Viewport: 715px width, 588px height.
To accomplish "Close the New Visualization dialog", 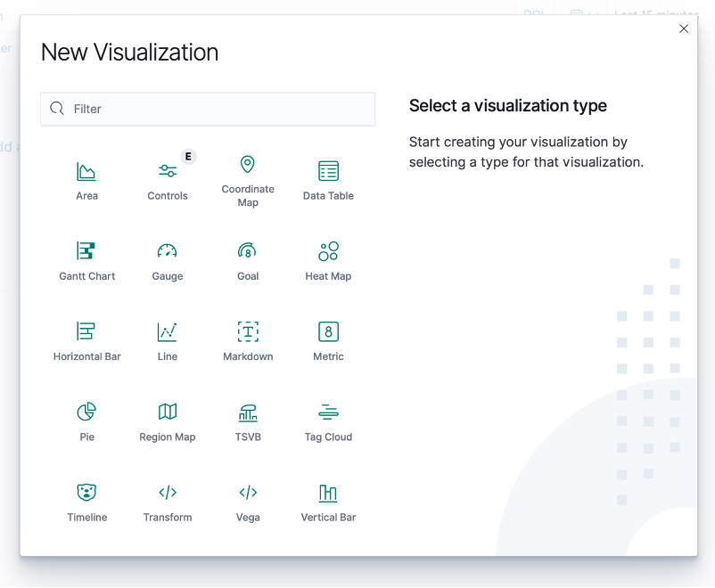I will pos(684,29).
